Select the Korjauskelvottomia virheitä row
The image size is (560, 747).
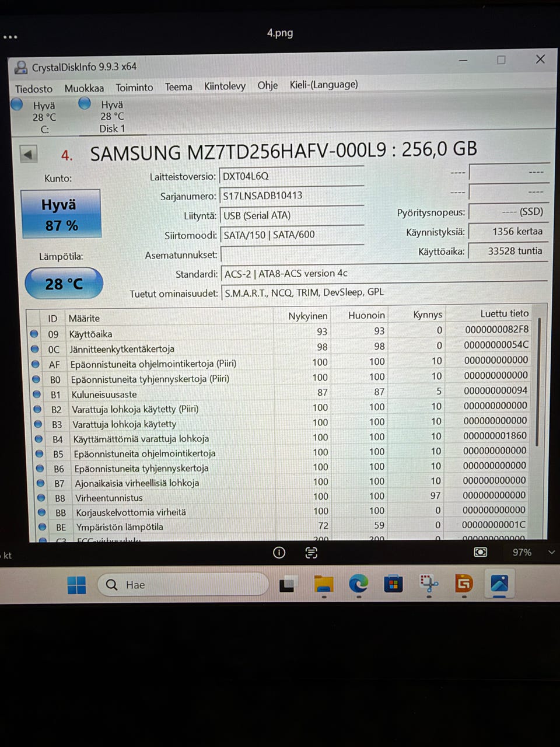click(x=283, y=511)
